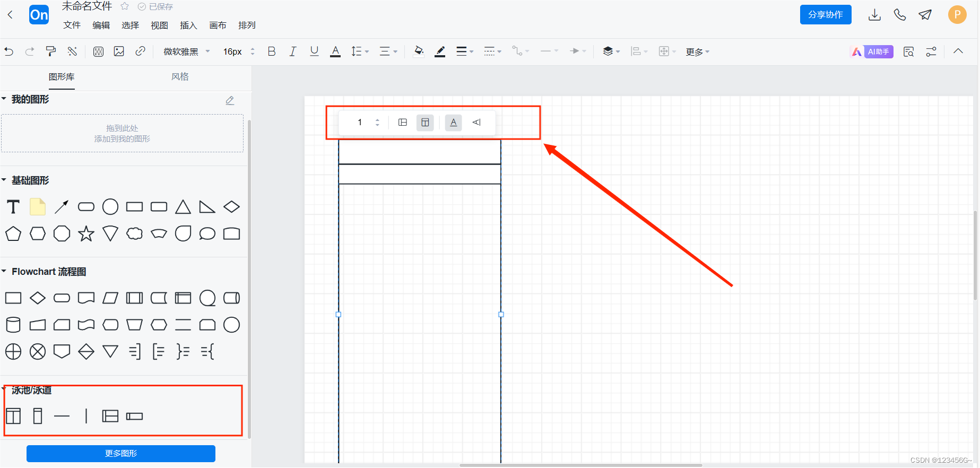This screenshot has width=980, height=468.
Task: Select the cloud basic shape
Action: pos(135,233)
